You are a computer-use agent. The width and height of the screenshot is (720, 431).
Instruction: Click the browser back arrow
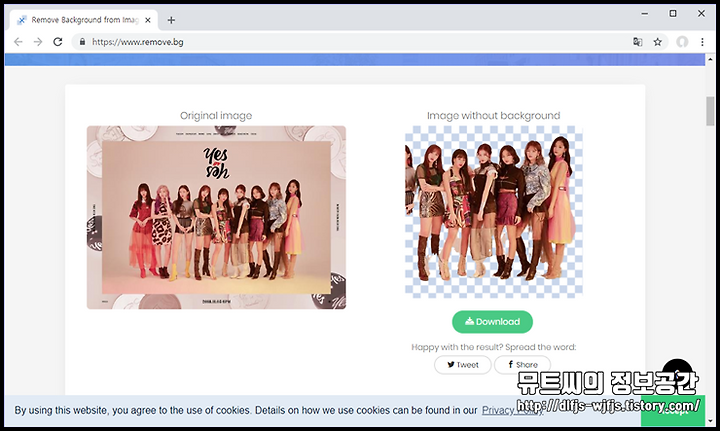pyautogui.click(x=18, y=42)
